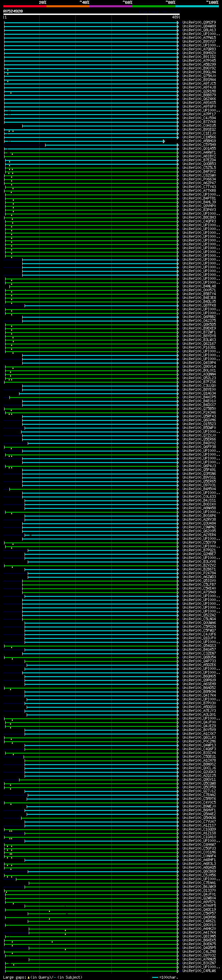The image size is (222, 980).
Task: Click the UniRef100_Q62167 label
Action: 199,343
